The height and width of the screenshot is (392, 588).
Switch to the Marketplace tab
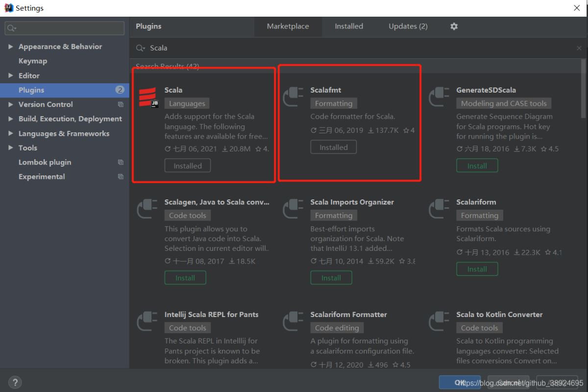pyautogui.click(x=288, y=26)
